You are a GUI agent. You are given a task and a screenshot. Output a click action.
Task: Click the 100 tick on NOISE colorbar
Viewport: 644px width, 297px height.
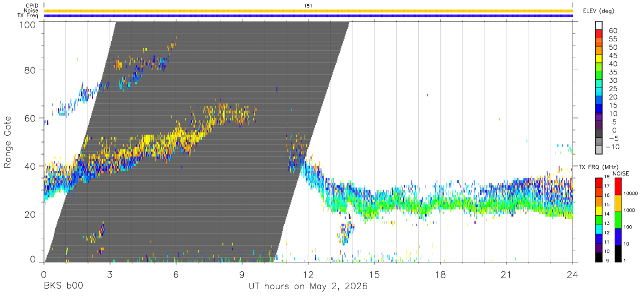627,227
